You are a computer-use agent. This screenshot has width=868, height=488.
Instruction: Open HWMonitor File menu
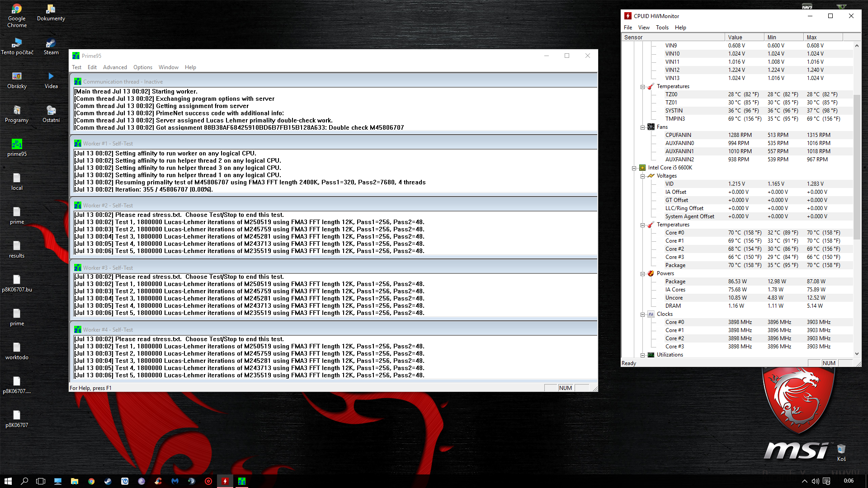click(x=628, y=28)
